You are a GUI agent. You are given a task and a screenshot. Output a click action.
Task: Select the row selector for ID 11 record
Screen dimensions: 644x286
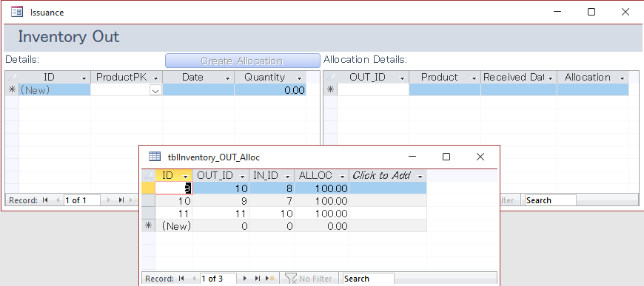pos(148,214)
